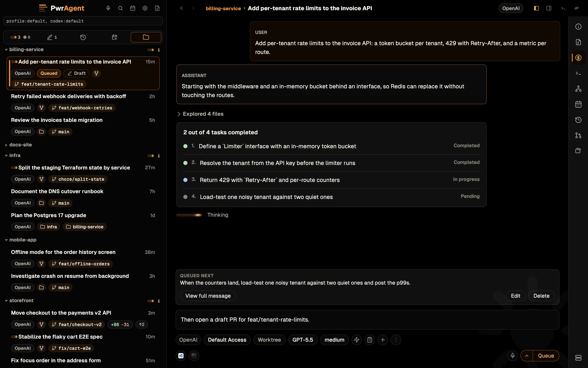Open the calendar icon beside the search icon
This screenshot has height=368, width=588.
[x=133, y=8]
